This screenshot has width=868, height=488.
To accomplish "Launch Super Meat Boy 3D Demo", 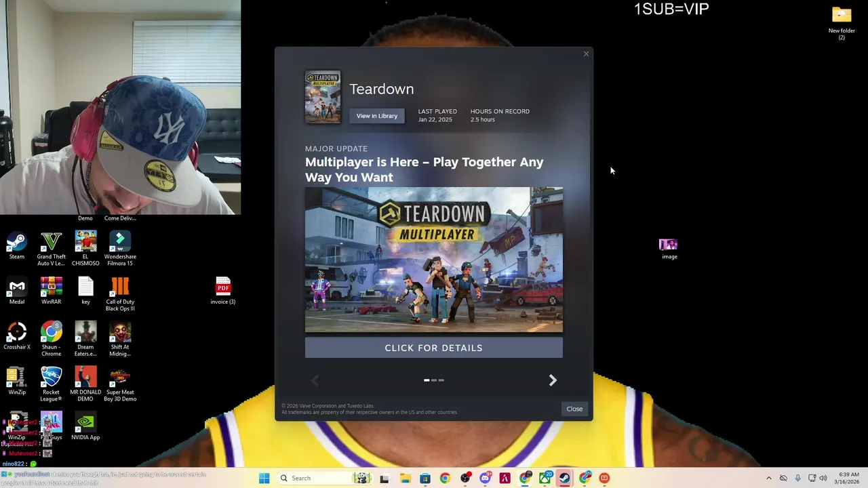I will (x=120, y=384).
